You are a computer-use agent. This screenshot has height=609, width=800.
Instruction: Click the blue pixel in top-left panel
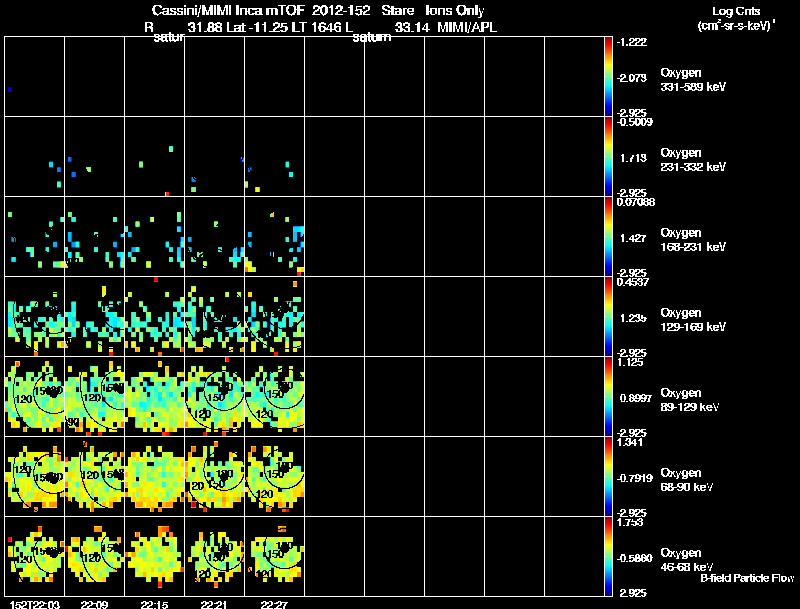click(10, 90)
